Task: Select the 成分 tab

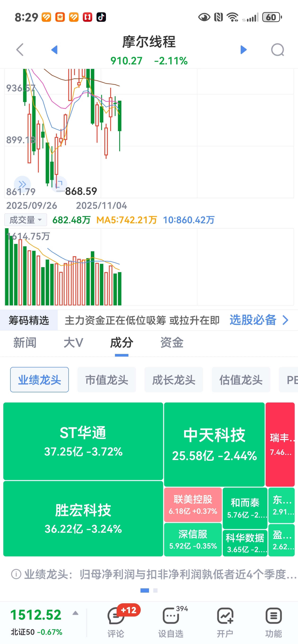Action: tap(122, 343)
